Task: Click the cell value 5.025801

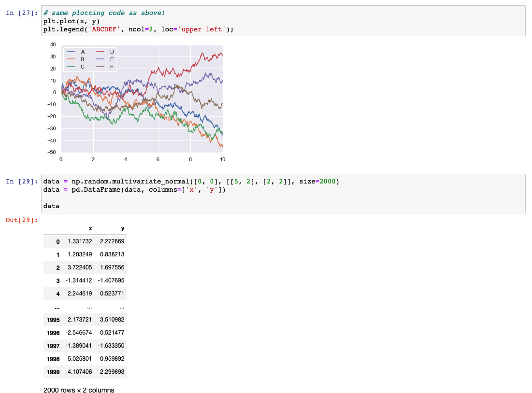Action: pos(80,359)
